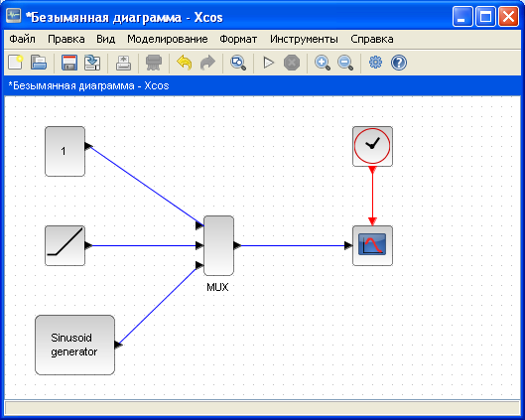Select the constant block labeled 1
The height and width of the screenshot is (420, 525).
[x=65, y=151]
